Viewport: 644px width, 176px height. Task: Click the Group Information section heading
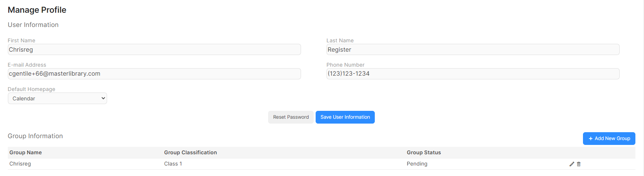(35, 136)
